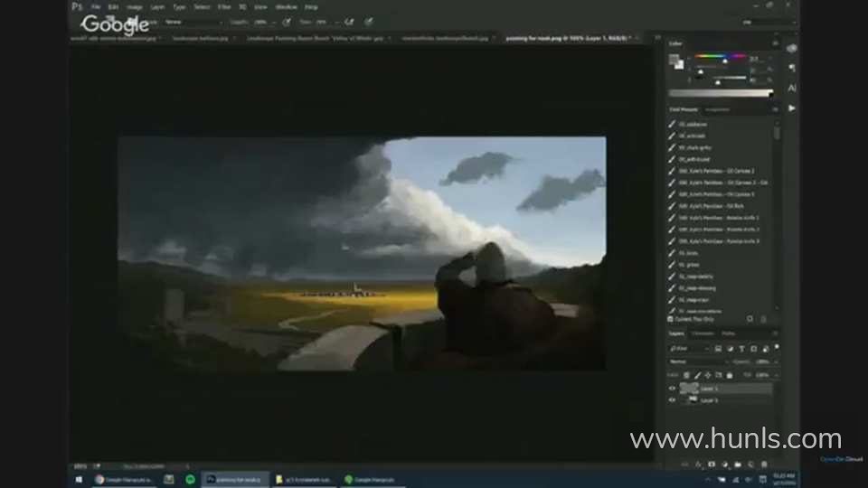The width and height of the screenshot is (868, 488).
Task: Click the foreground color swatch in Color panel
Action: [x=674, y=59]
